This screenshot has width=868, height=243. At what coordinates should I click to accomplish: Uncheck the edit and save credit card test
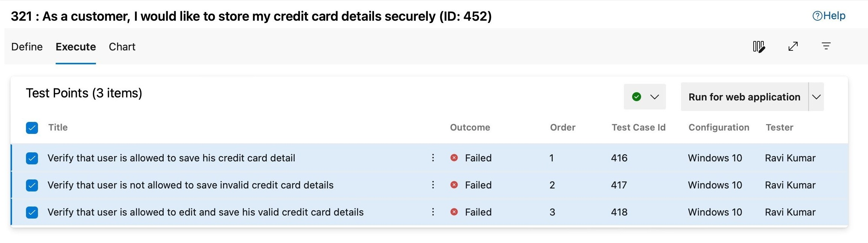[32, 213]
